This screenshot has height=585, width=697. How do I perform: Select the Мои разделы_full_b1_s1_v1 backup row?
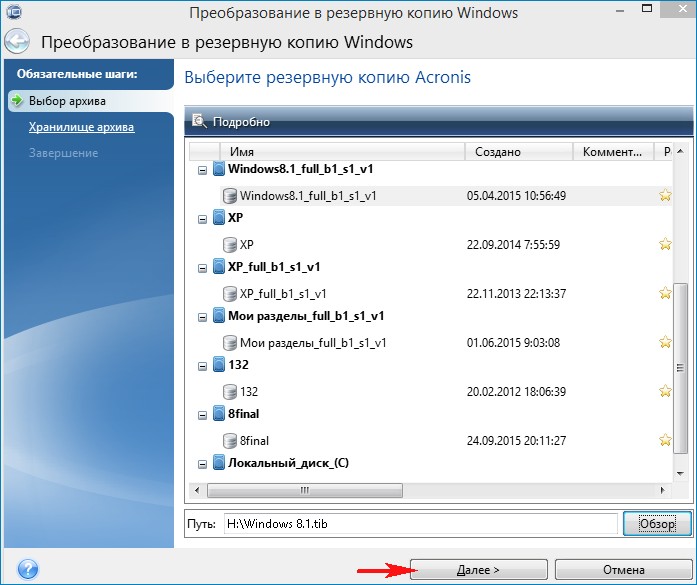(x=446, y=343)
